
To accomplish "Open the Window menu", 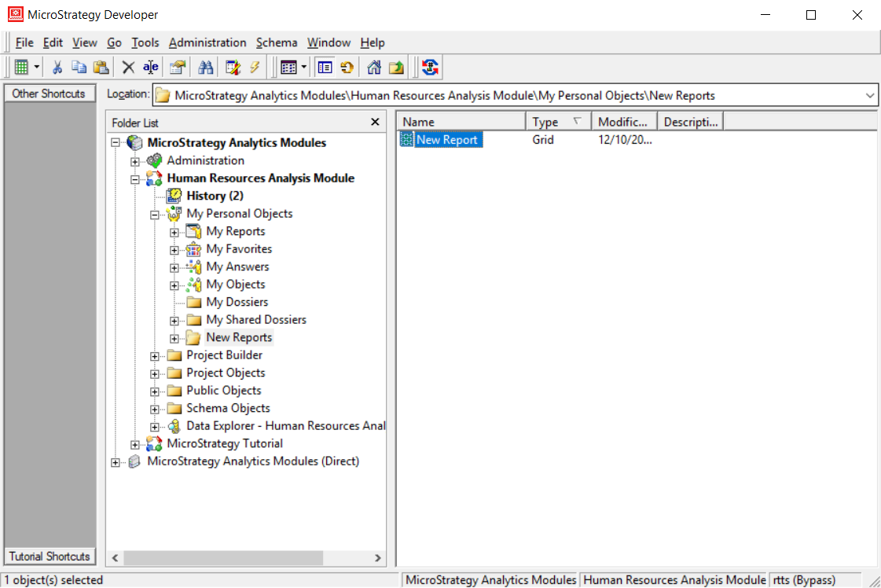I will click(329, 42).
